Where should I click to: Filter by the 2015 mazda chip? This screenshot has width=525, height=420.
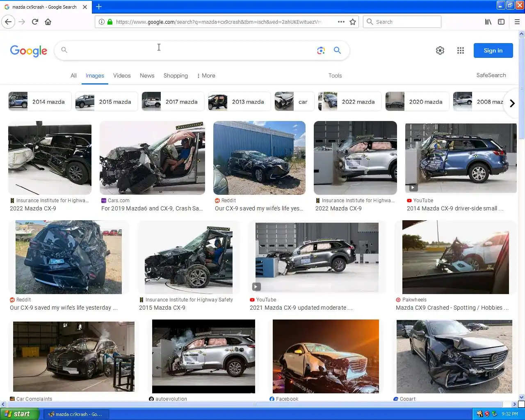click(x=106, y=102)
